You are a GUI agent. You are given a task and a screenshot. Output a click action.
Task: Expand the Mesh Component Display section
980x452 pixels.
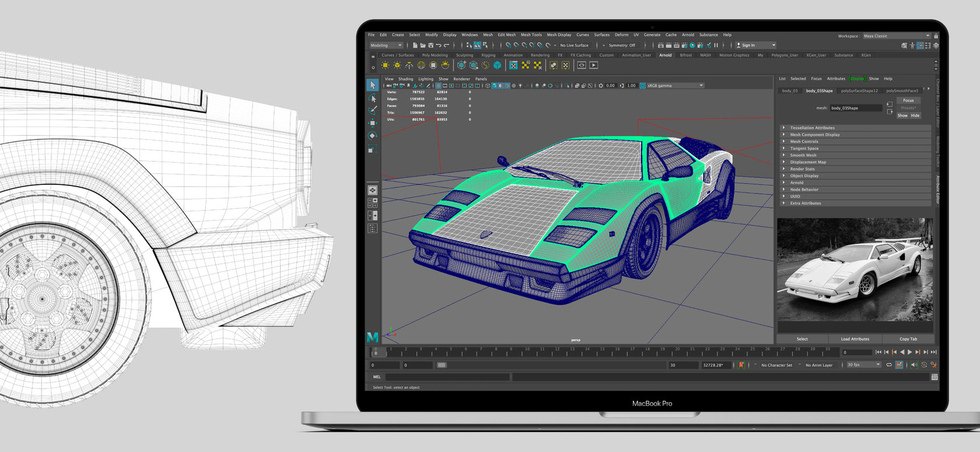856,135
